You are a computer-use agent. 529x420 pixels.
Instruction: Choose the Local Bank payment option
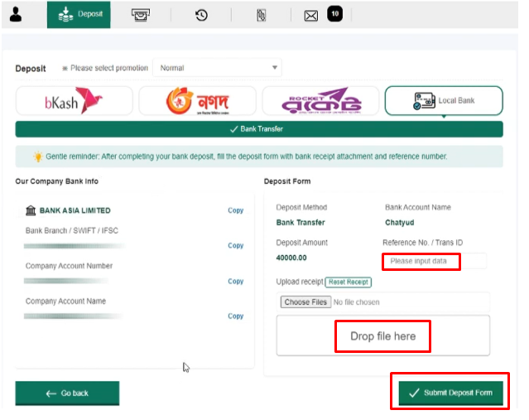point(444,100)
